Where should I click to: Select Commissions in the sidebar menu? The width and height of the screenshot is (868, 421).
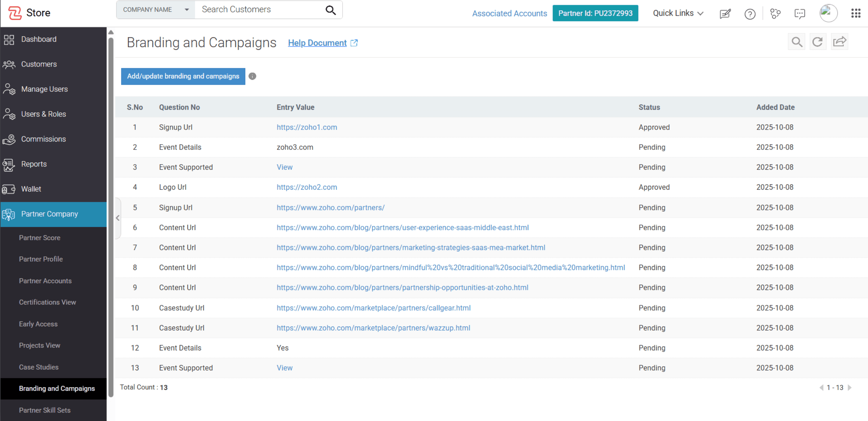tap(43, 139)
